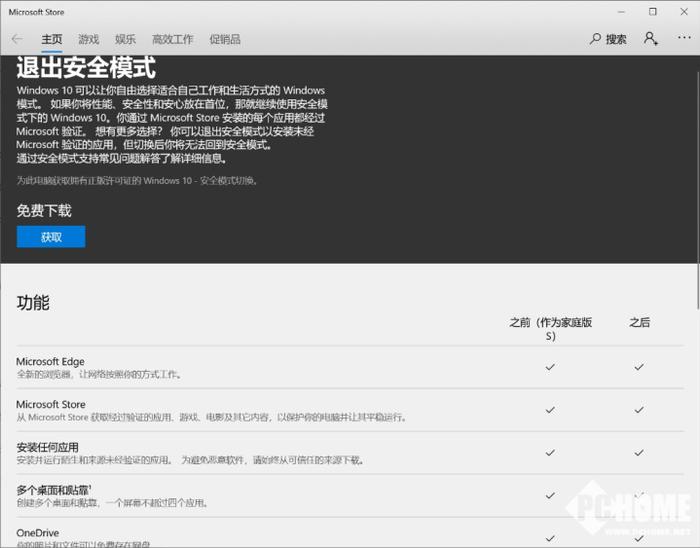Screen dimensions: 700x548
Task: Click the 退出安全模式 title
Action: point(86,67)
